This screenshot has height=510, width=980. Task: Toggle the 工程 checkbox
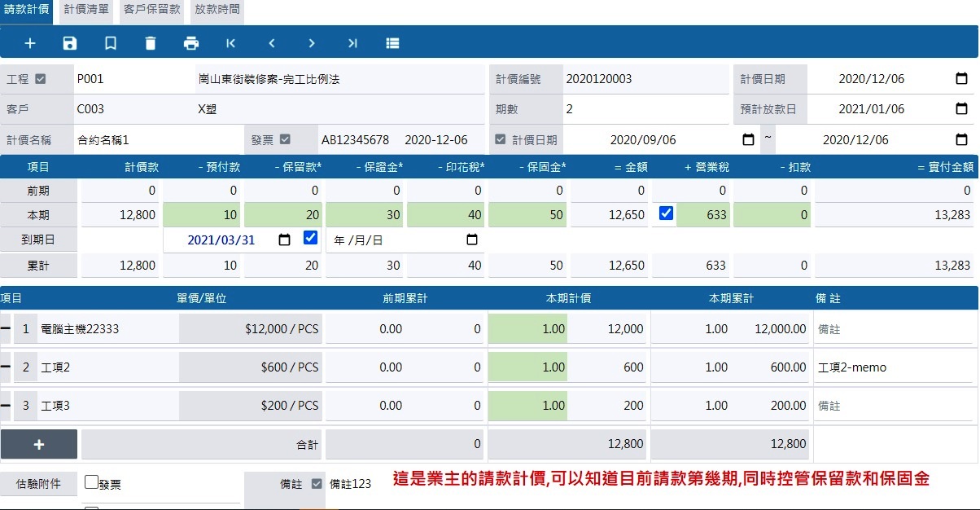(41, 79)
